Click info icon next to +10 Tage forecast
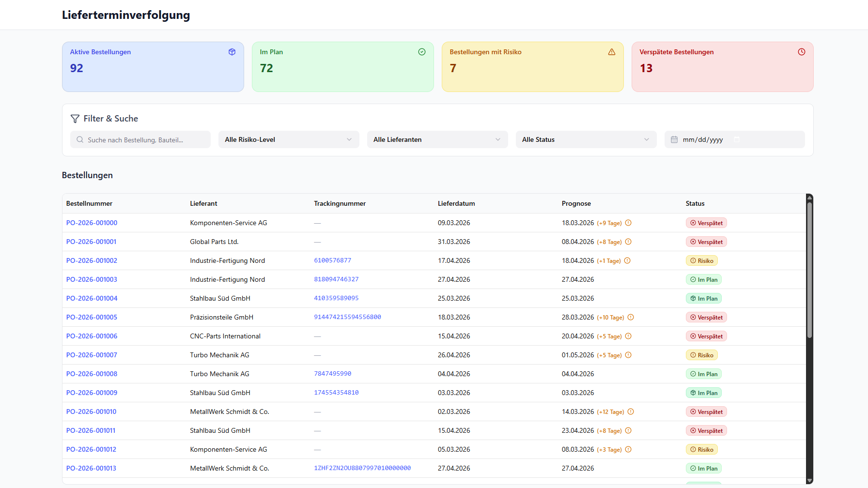The height and width of the screenshot is (488, 868). point(631,318)
